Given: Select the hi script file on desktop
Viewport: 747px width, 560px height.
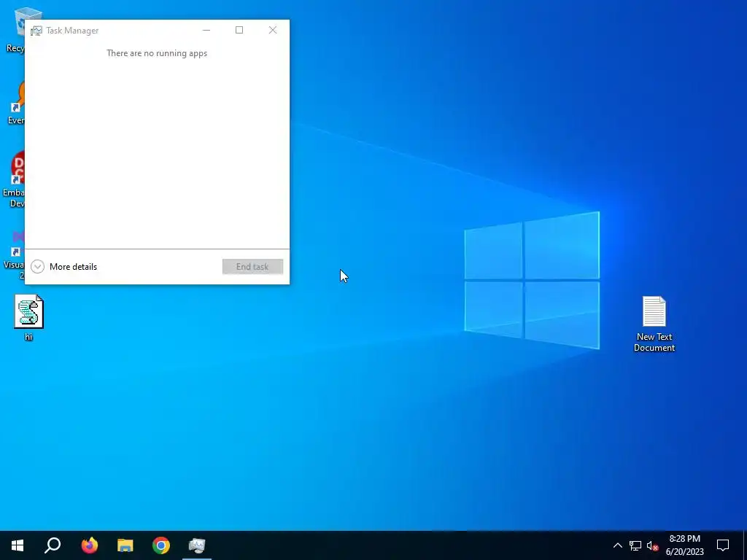Looking at the screenshot, I should (28, 318).
